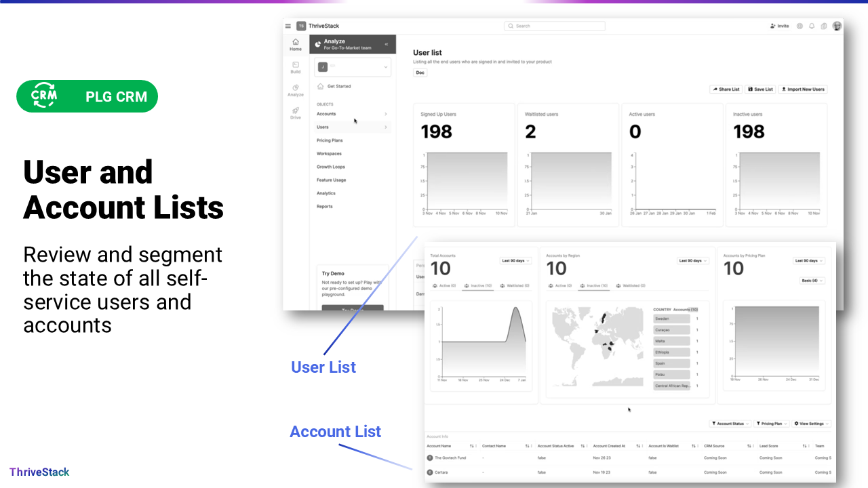Sort by Account Status Active column
This screenshot has width=868, height=488.
[583, 446]
